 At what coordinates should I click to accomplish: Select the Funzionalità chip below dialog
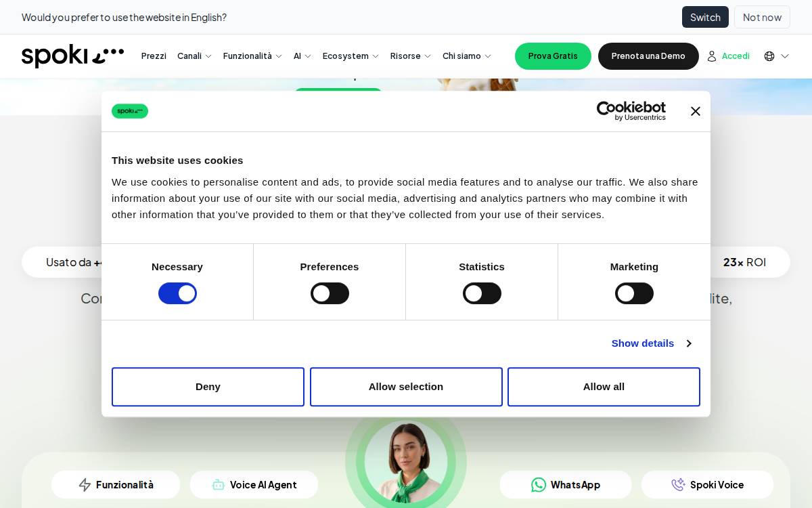[116, 485]
